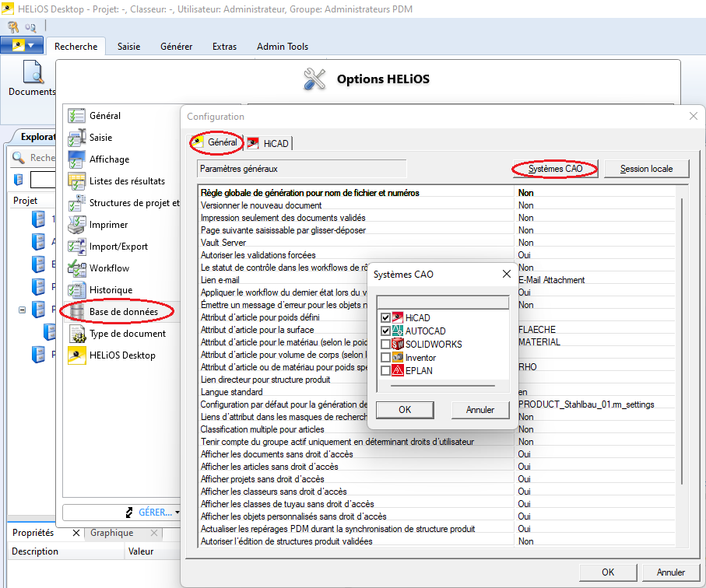The width and height of the screenshot is (706, 588).
Task: Click the Imprimer printer icon
Action: [76, 225]
